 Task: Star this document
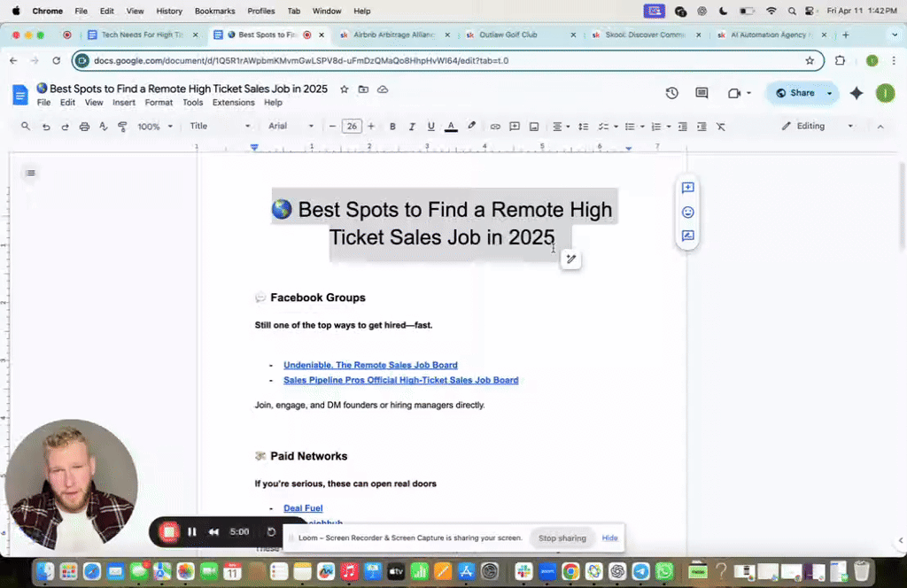click(x=345, y=89)
